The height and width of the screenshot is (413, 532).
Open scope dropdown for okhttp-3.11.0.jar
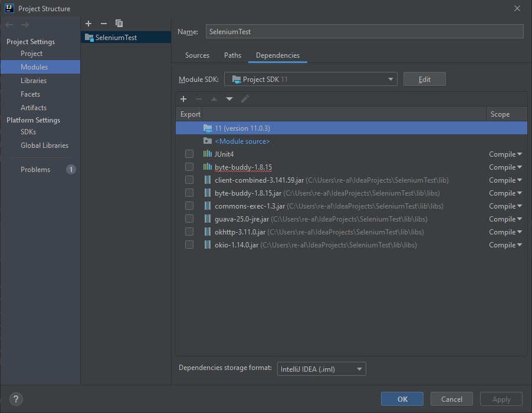[x=505, y=232]
